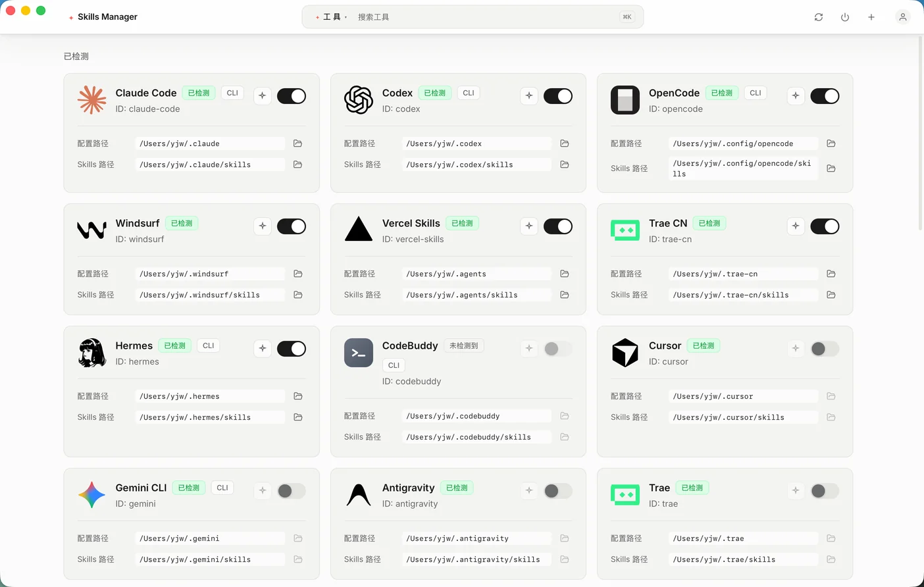Open folder for /Users/yjw/.trae-cn/skills path
Screen dimensions: 924x587
pyautogui.click(x=831, y=295)
